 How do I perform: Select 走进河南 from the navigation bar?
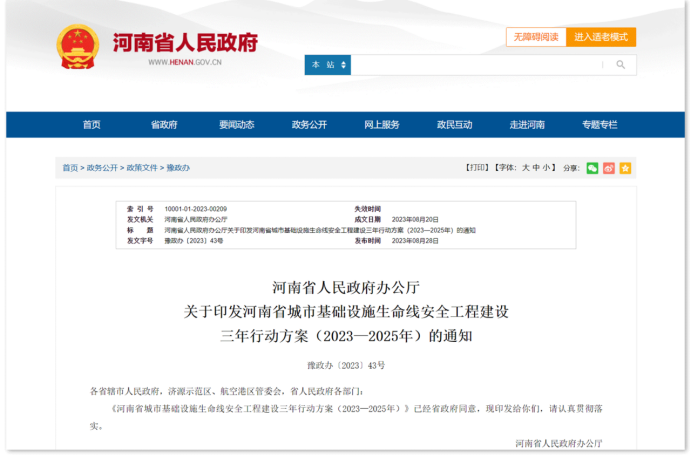click(527, 125)
